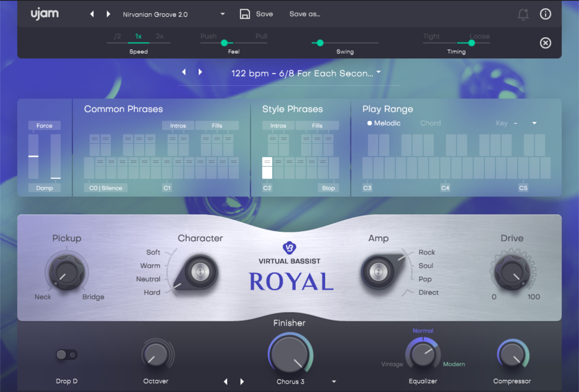Click the Bridge pickup label

pyautogui.click(x=93, y=297)
